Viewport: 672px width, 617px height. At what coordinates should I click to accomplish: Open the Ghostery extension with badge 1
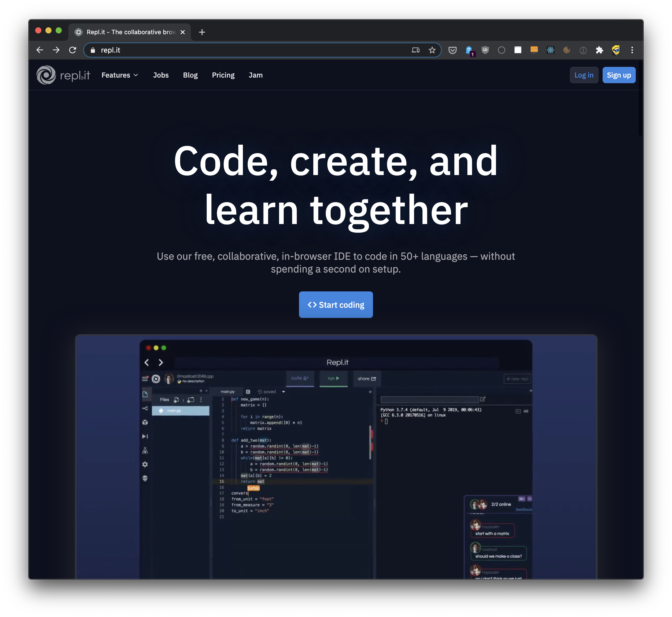click(x=469, y=51)
